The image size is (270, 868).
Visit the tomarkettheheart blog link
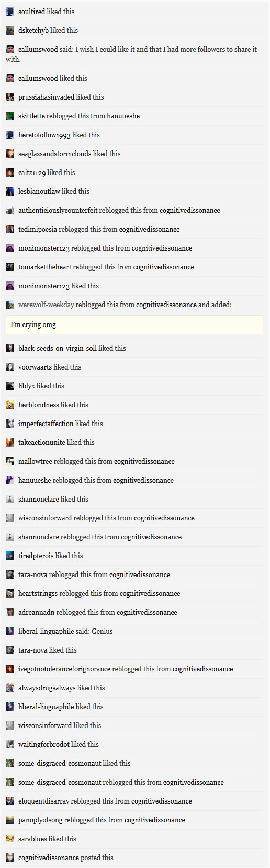click(45, 267)
